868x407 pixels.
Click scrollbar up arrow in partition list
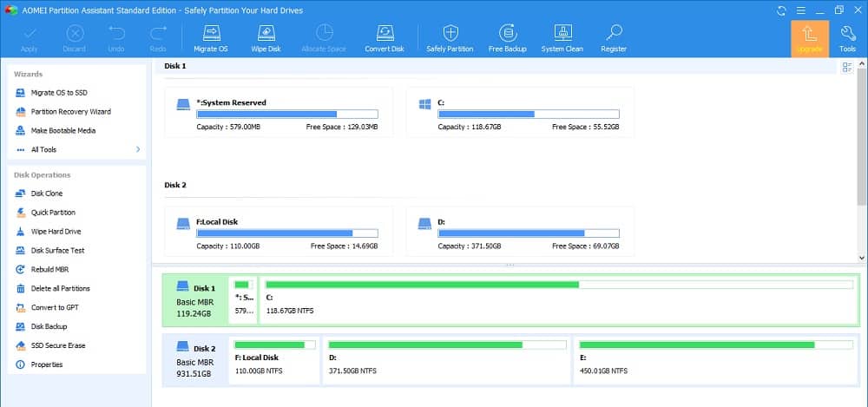coord(862,64)
